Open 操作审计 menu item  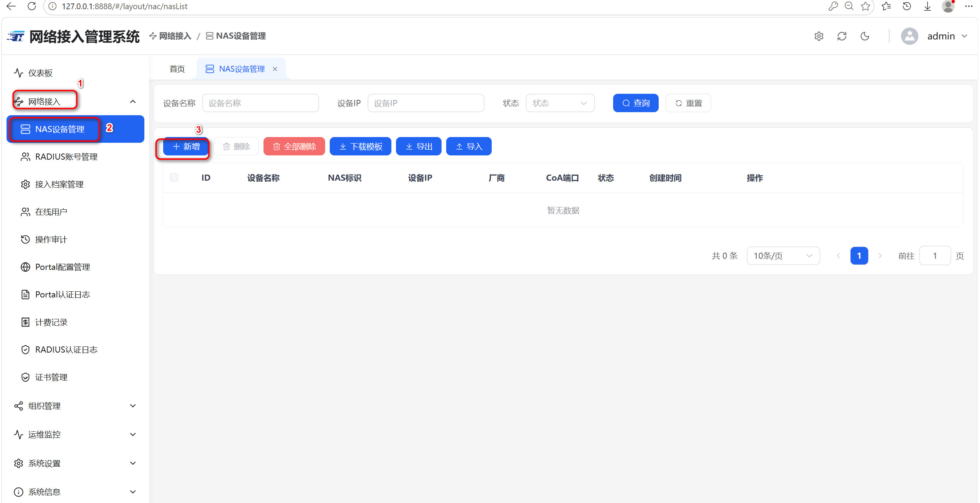75,239
